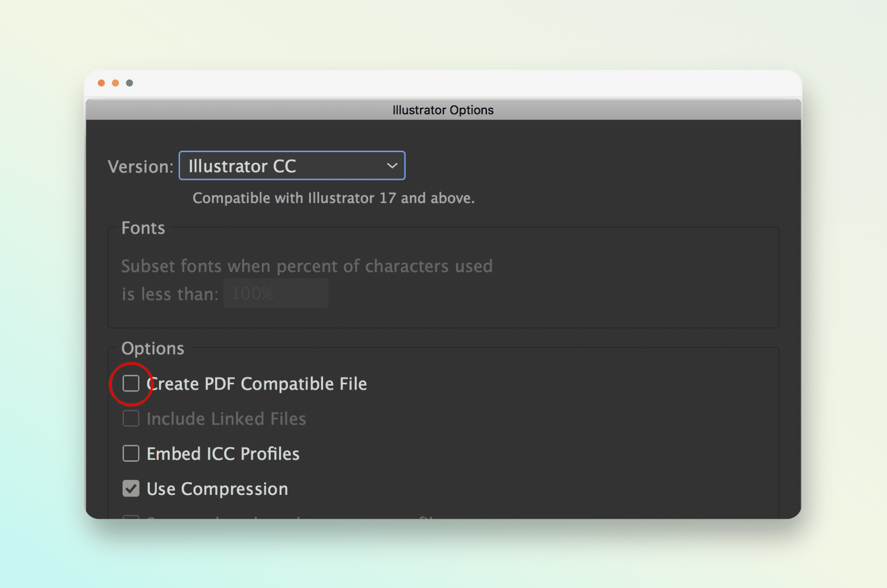Open the Version dropdown showing Illustrator CC
The height and width of the screenshot is (588, 887).
coord(291,166)
